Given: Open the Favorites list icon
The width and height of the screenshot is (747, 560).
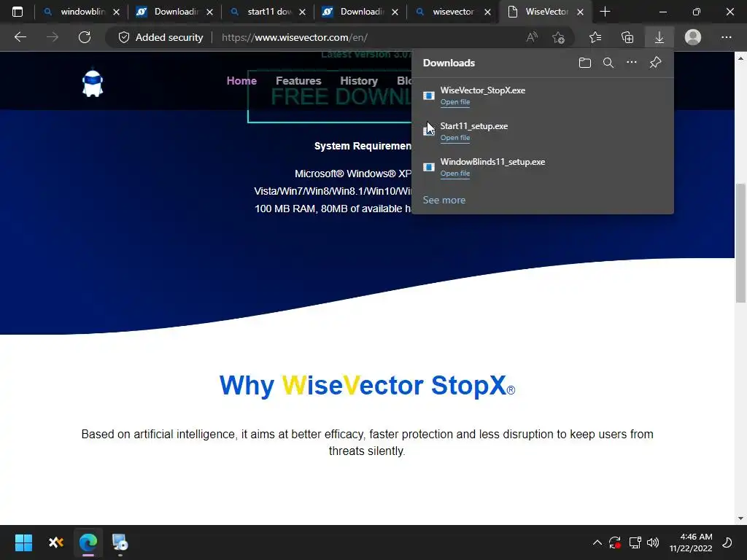Looking at the screenshot, I should tap(595, 37).
